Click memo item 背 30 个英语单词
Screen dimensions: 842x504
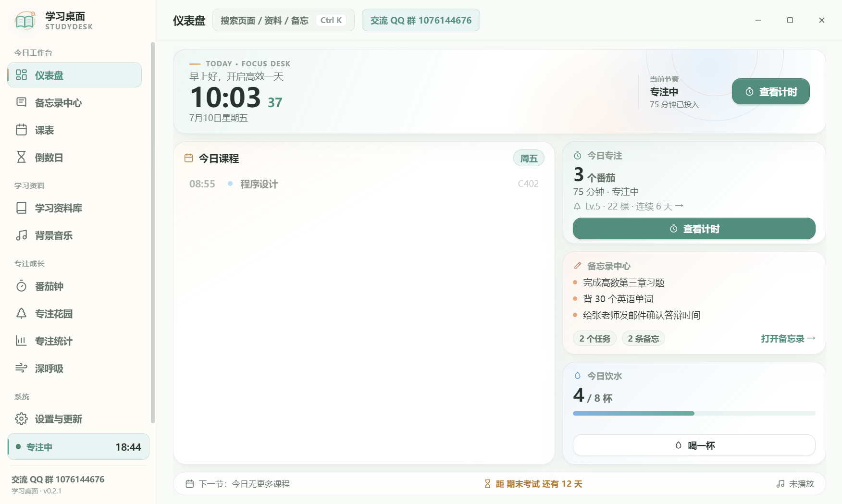pyautogui.click(x=618, y=299)
